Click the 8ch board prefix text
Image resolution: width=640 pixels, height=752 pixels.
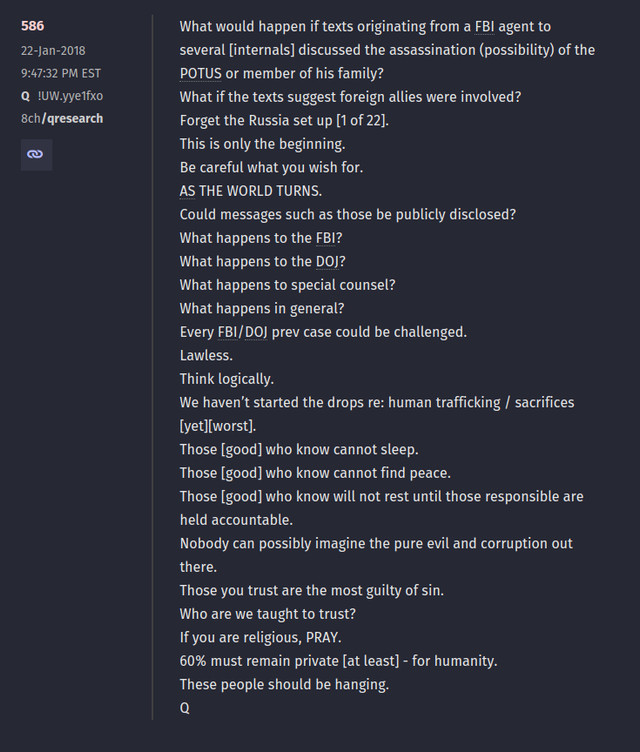click(x=31, y=118)
